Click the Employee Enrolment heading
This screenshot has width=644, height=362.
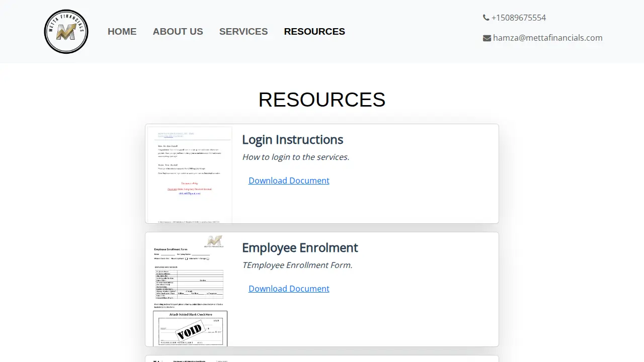point(300,248)
